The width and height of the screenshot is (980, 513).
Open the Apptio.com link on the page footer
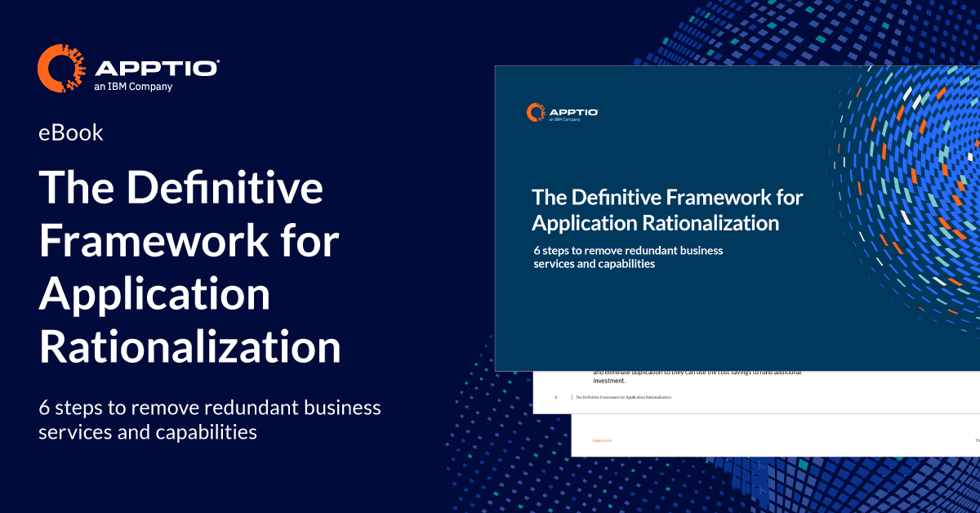tap(602, 439)
